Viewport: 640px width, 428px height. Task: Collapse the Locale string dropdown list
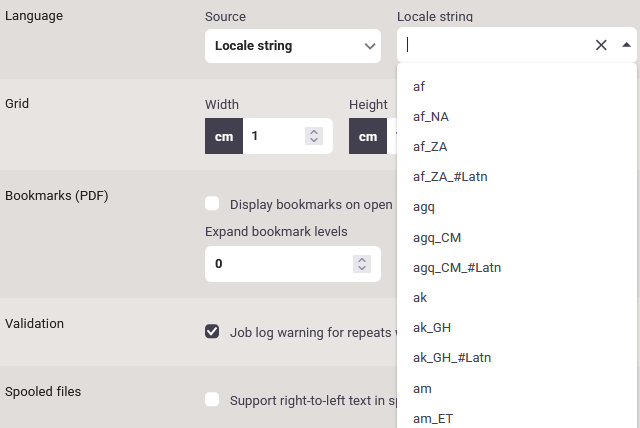click(x=626, y=45)
